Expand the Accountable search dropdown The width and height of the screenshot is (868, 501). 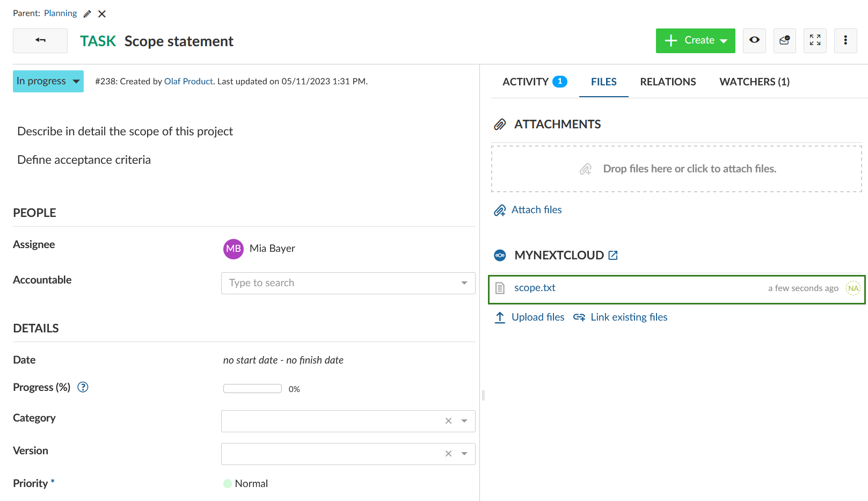[x=464, y=283]
